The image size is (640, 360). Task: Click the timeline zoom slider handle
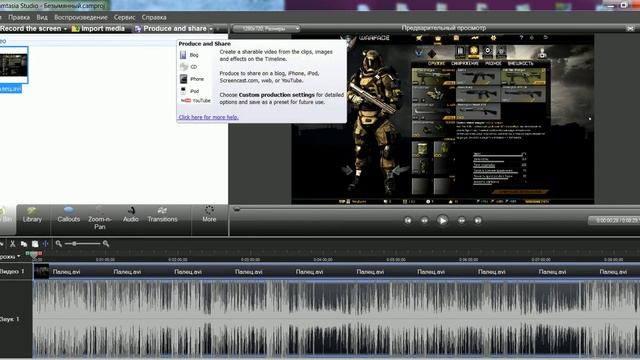pos(74,244)
